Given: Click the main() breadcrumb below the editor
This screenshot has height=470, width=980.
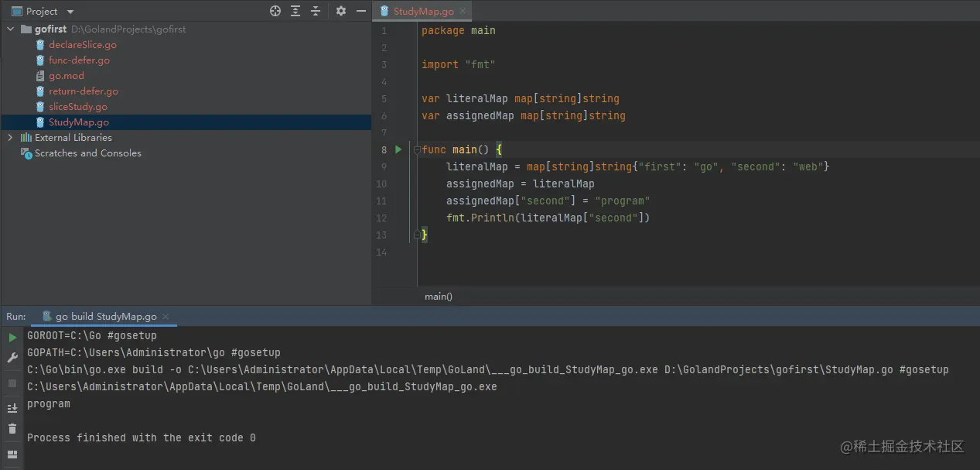Looking at the screenshot, I should [439, 297].
